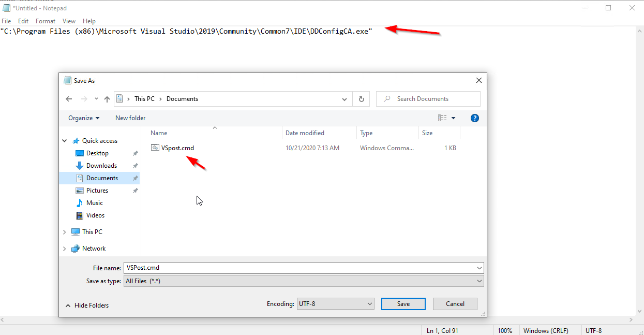The image size is (644, 335).
Task: Click the breadcrumb chevron after This PC
Action: (160, 99)
